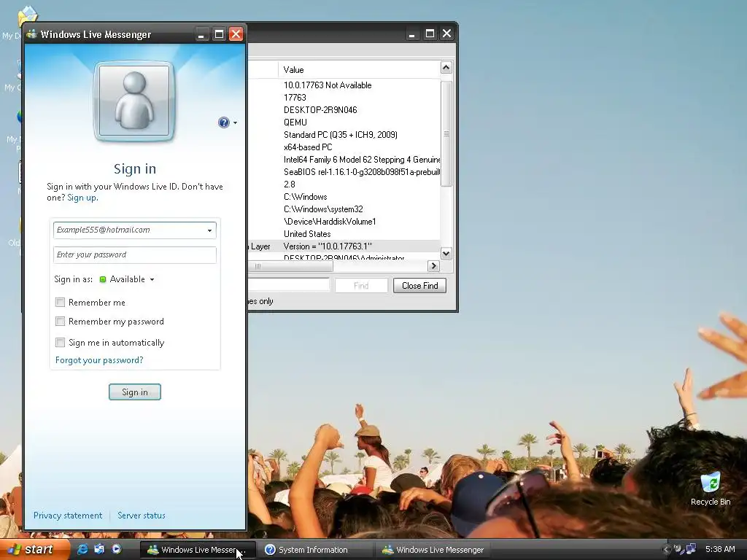This screenshot has height=560, width=747.
Task: Click the Close Find button
Action: [x=419, y=286]
